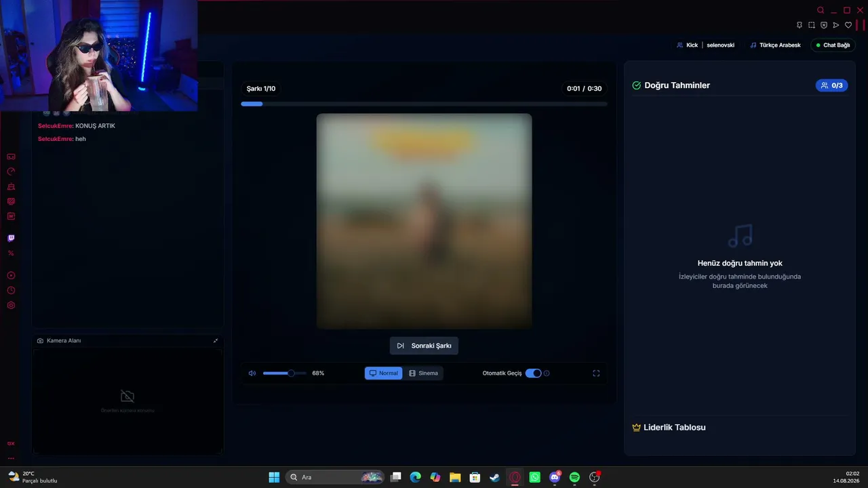Click the blurred album cover image
The height and width of the screenshot is (488, 868).
[424, 221]
